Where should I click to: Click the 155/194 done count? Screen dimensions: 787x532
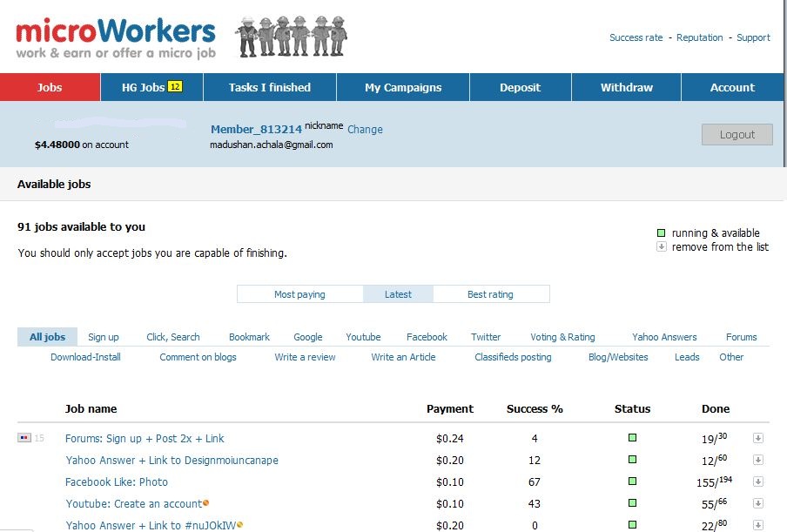pos(714,481)
